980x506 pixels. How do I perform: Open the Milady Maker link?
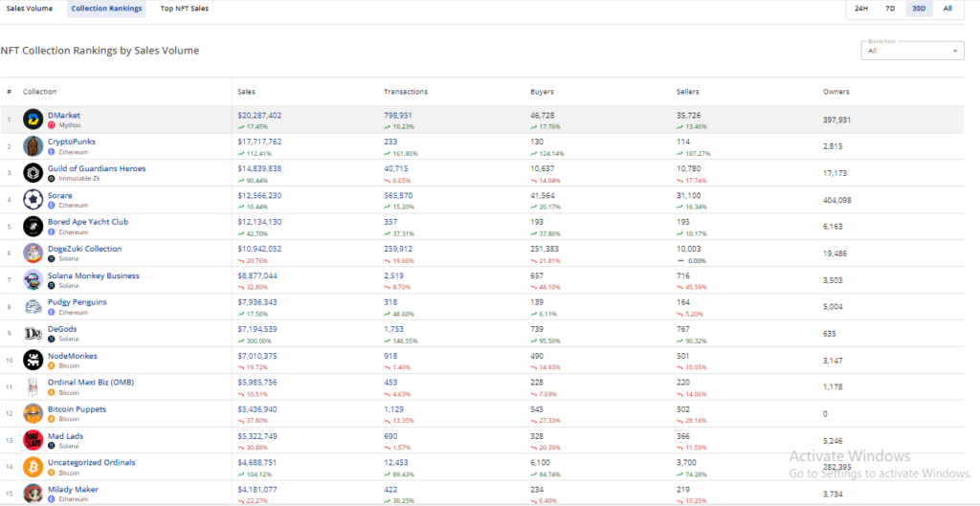pos(73,489)
